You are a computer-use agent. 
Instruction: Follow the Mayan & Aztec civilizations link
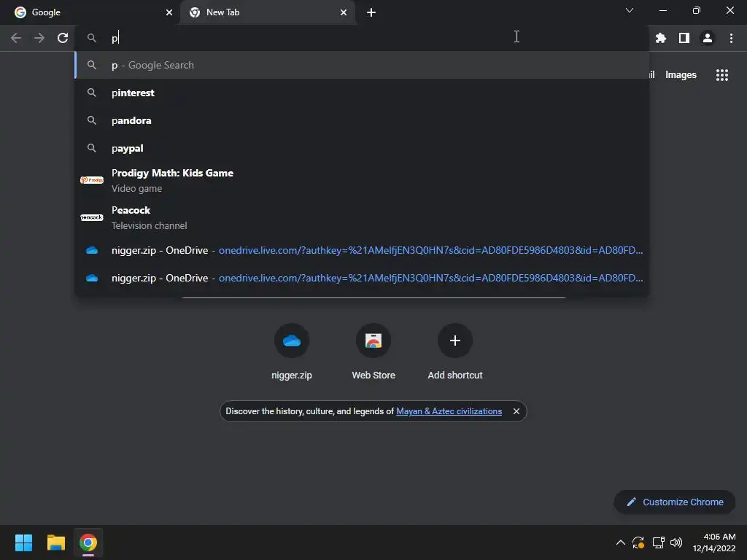[x=449, y=411]
